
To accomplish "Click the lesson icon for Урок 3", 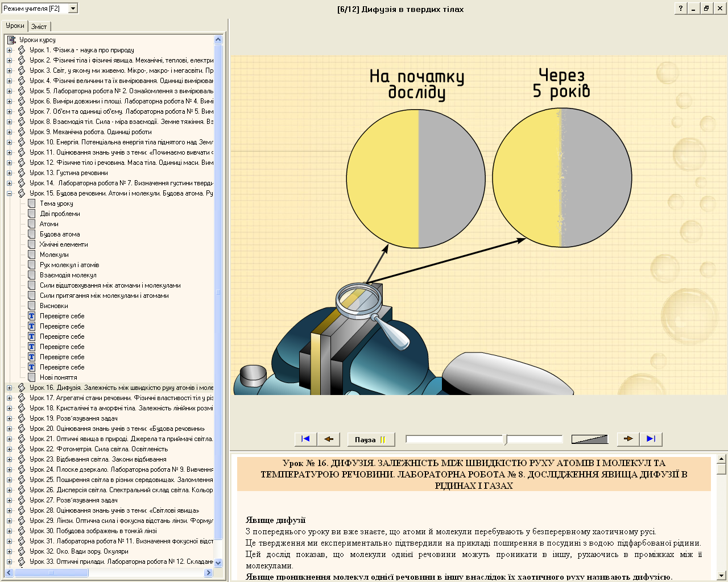I will (x=22, y=70).
